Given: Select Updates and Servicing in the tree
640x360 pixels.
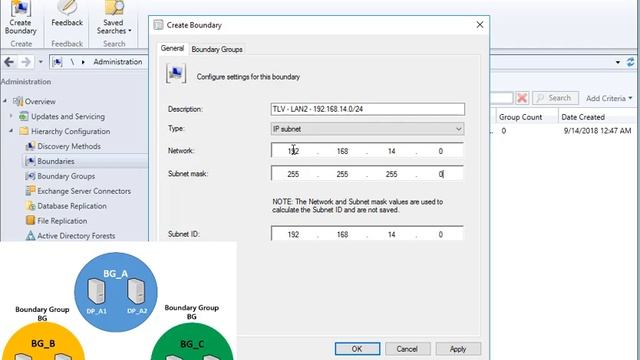Looking at the screenshot, I should coord(68,116).
